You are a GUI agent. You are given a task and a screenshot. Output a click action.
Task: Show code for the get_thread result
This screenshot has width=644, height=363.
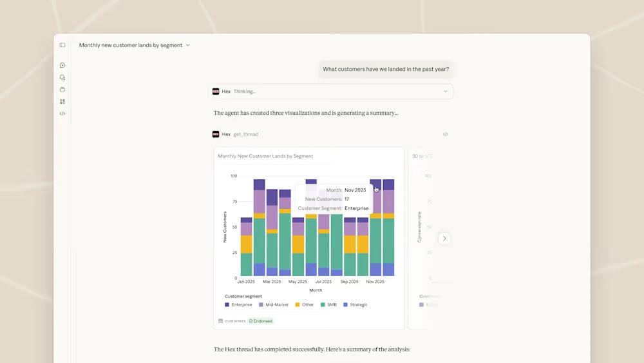(x=446, y=134)
